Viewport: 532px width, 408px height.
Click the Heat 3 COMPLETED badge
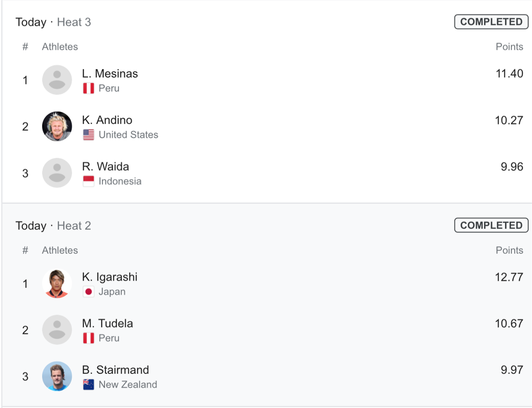[x=491, y=22]
